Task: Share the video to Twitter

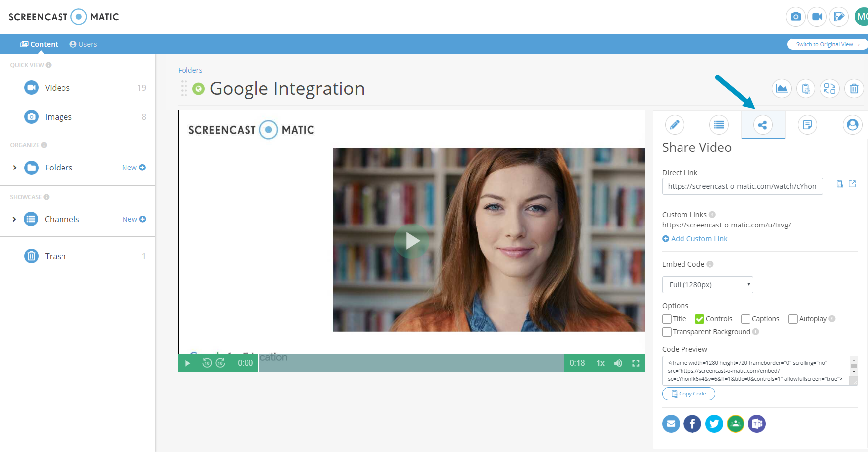Action: click(714, 424)
